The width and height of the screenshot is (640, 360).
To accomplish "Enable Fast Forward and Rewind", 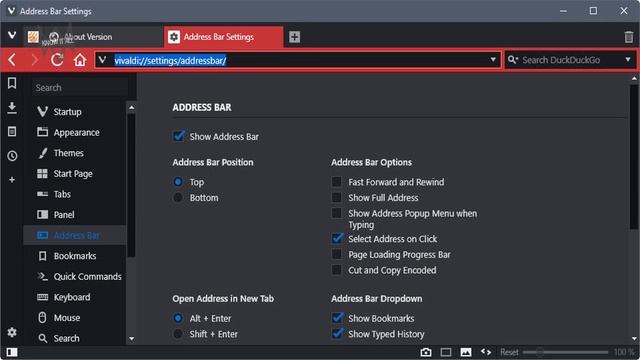I will click(x=337, y=182).
